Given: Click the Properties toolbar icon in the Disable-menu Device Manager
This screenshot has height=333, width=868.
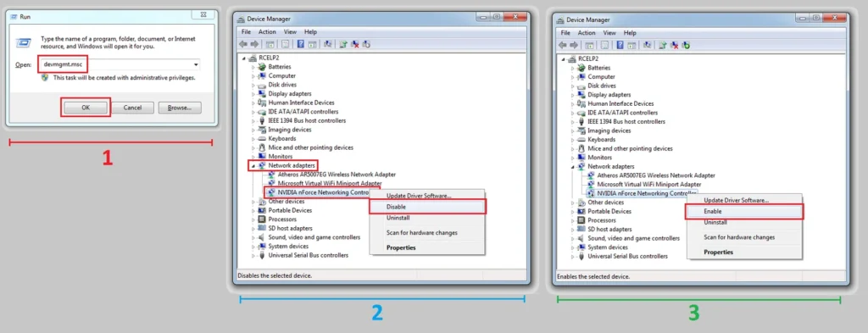Looking at the screenshot, I should click(x=285, y=44).
